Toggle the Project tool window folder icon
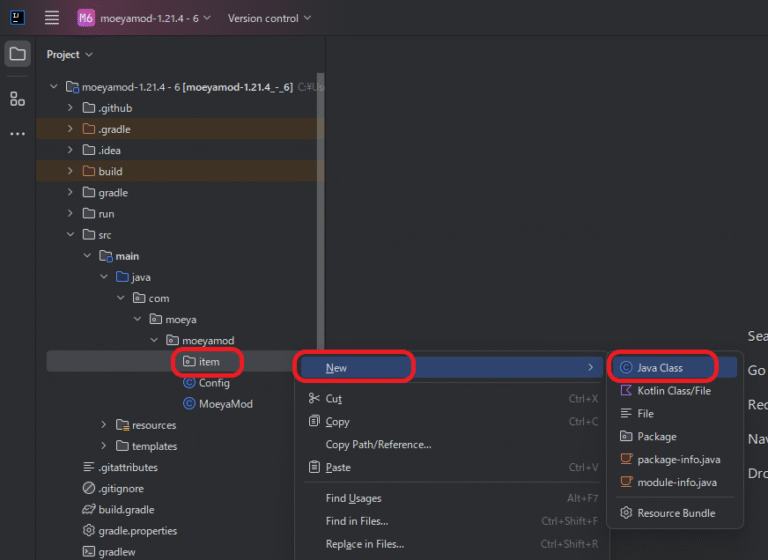Viewport: 768px width, 560px height. tap(18, 53)
